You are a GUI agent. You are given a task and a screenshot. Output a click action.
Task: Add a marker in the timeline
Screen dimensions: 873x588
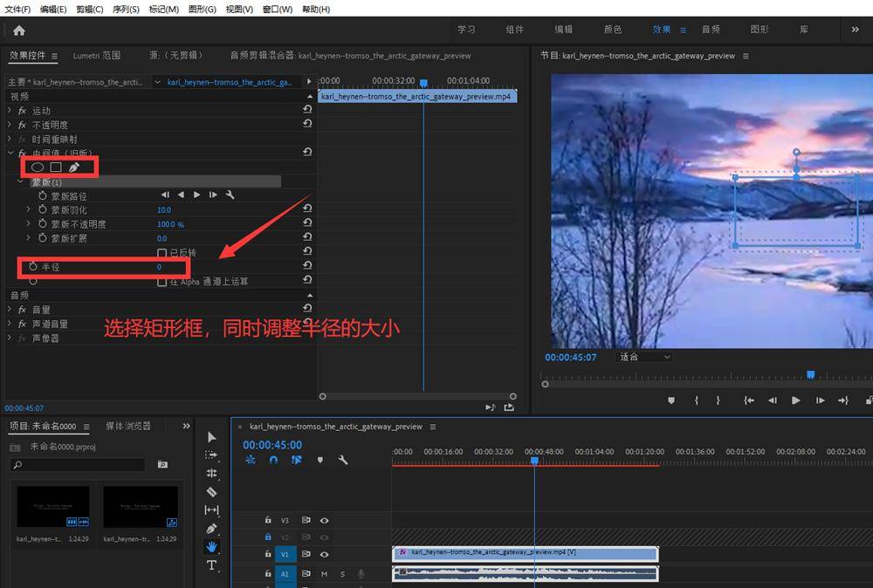(x=320, y=460)
